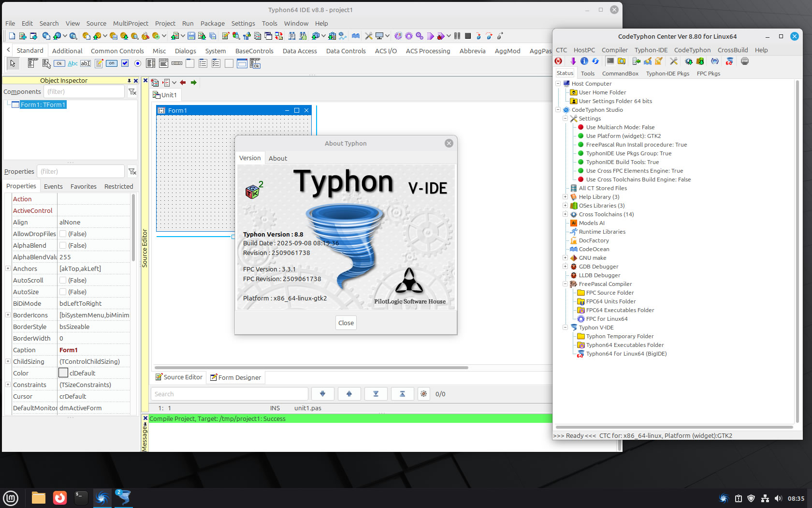This screenshot has width=812, height=508.
Task: Expand the BorderIcons property
Action: tap(8, 315)
